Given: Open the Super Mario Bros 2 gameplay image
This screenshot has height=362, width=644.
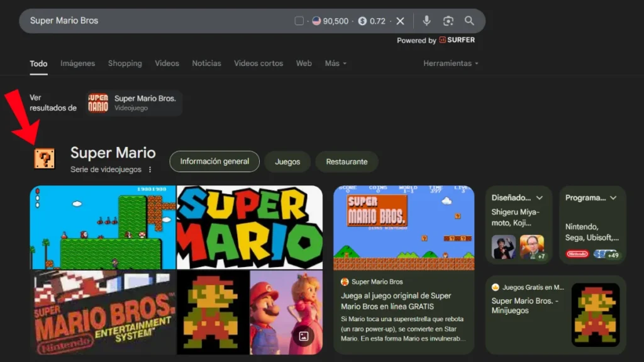Looking at the screenshot, I should 103,228.
